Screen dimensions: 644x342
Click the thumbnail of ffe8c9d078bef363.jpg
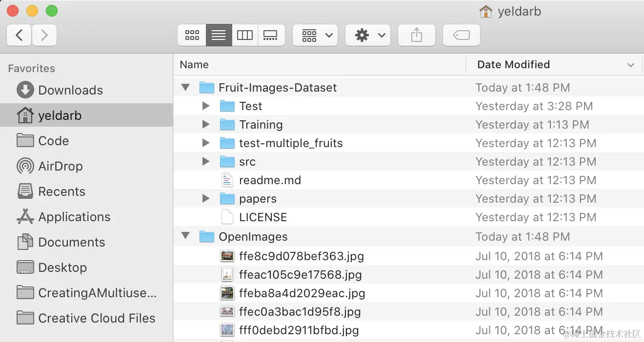(x=227, y=255)
